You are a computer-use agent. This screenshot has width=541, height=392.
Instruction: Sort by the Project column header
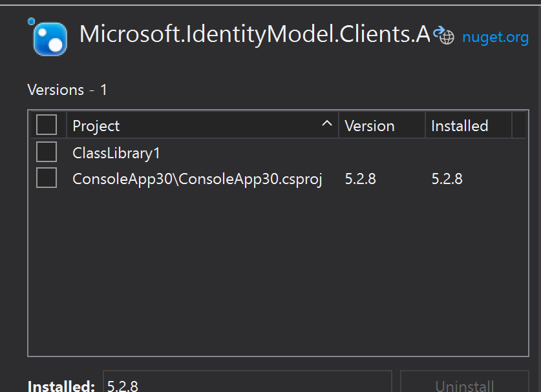202,125
